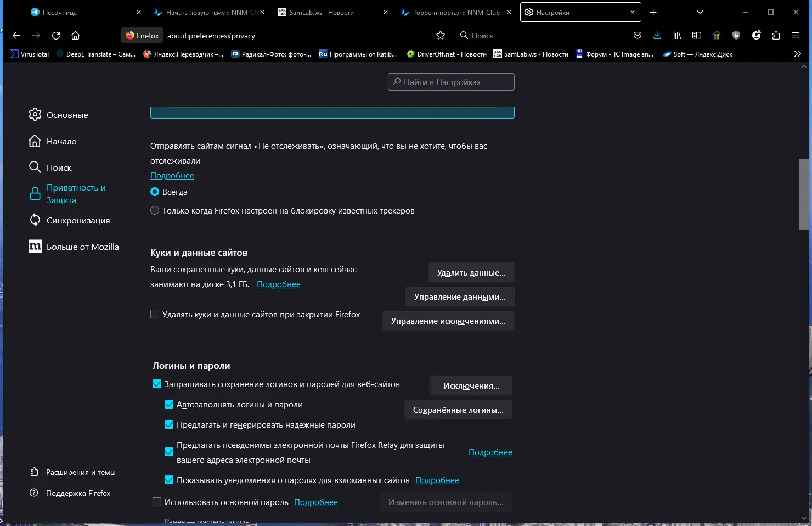
Task: Go back to the previous page
Action: click(x=16, y=36)
